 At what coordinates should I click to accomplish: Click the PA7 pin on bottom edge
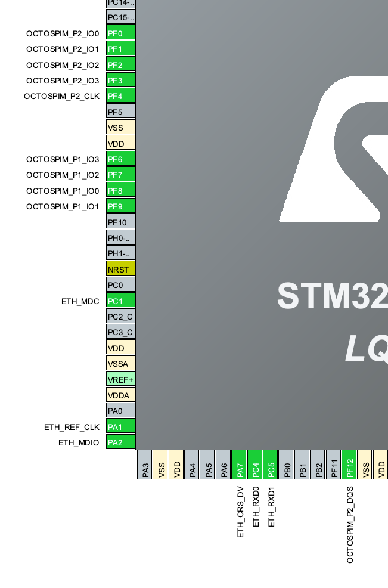(x=239, y=465)
